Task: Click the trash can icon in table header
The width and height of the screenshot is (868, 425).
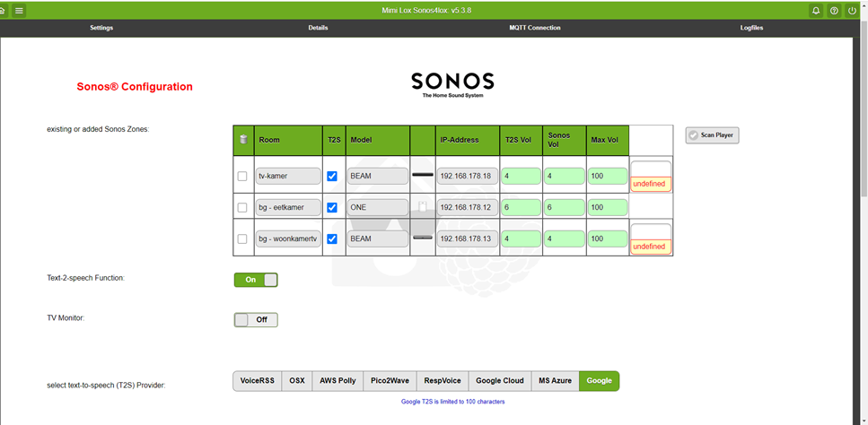Action: tap(243, 140)
